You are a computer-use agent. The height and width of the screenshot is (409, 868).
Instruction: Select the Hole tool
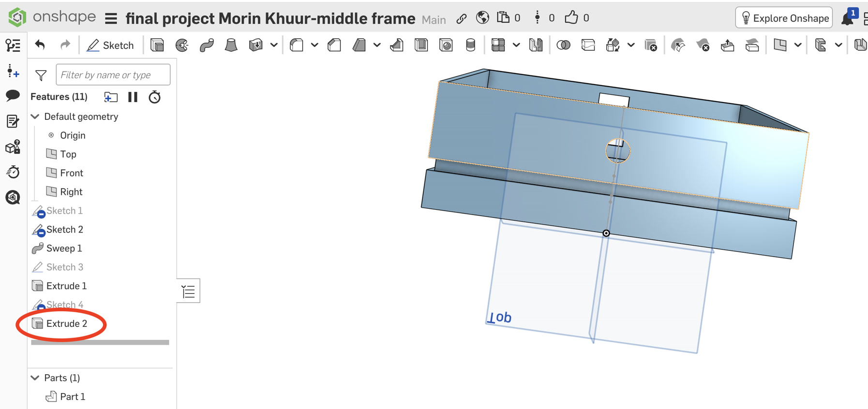[x=446, y=45]
